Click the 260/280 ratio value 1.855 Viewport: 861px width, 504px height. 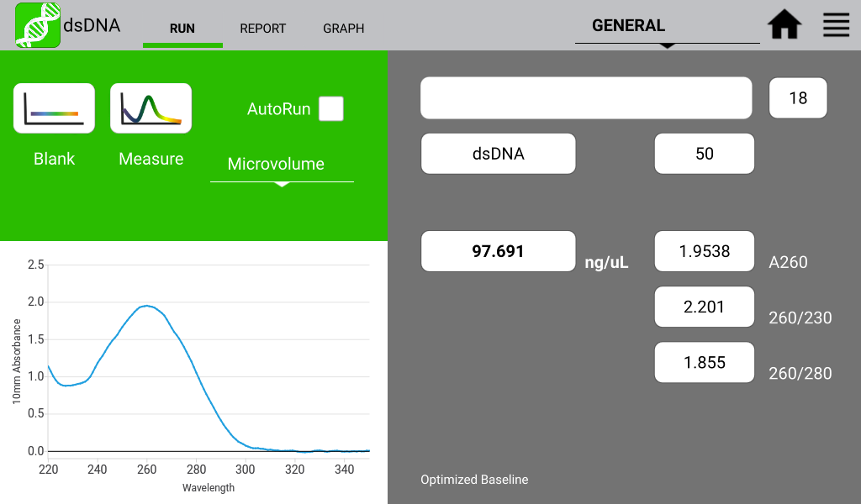[704, 362]
